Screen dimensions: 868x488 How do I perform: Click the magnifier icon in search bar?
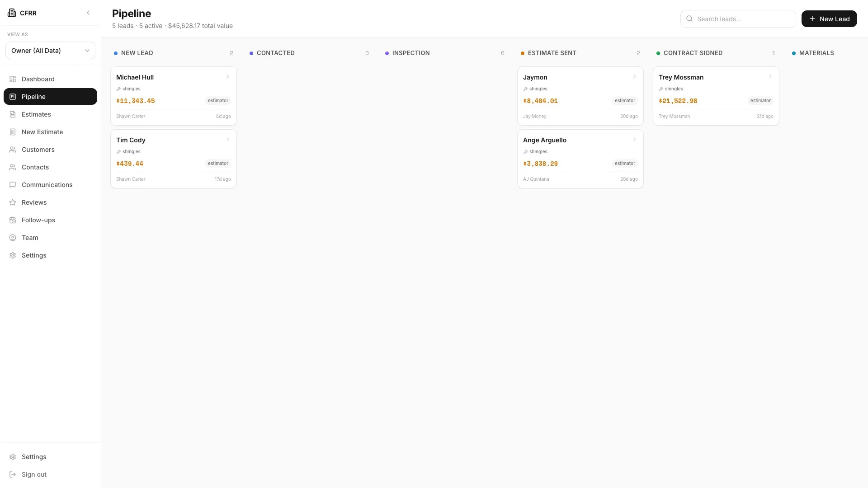pyautogui.click(x=689, y=19)
